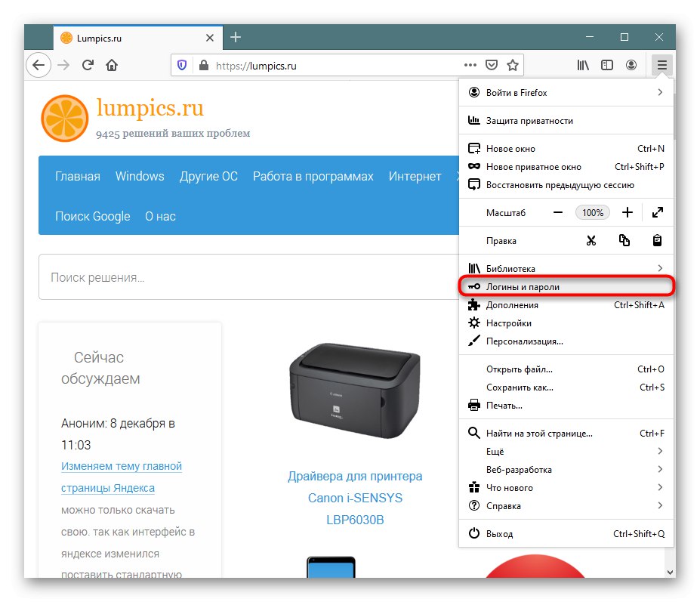Open Драйвера для принтера Canon article
700x602 pixels.
(355, 498)
